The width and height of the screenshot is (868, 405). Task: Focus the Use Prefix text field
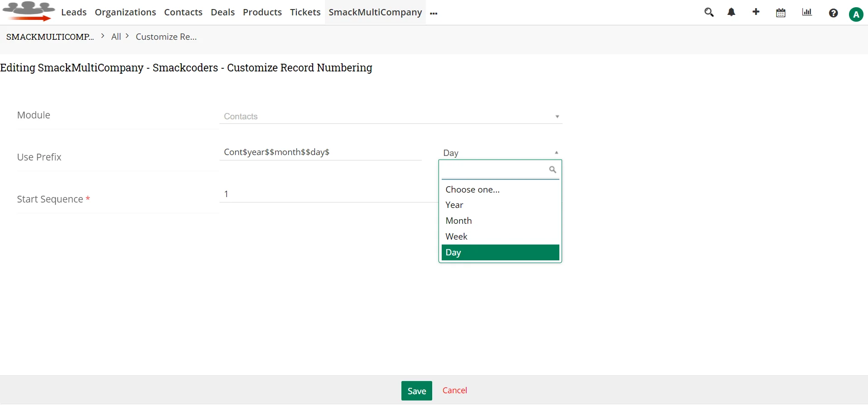321,152
